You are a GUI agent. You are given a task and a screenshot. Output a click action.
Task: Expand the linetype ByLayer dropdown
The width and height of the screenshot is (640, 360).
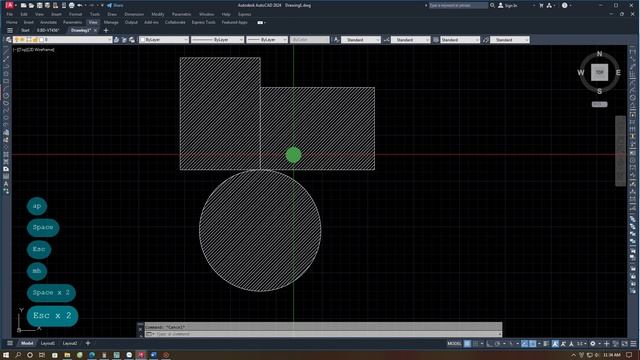point(241,40)
